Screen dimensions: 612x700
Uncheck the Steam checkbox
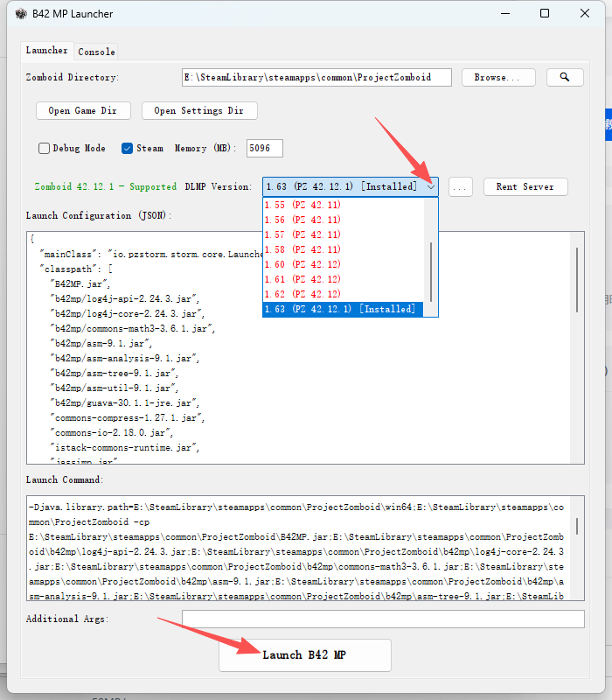pos(127,149)
